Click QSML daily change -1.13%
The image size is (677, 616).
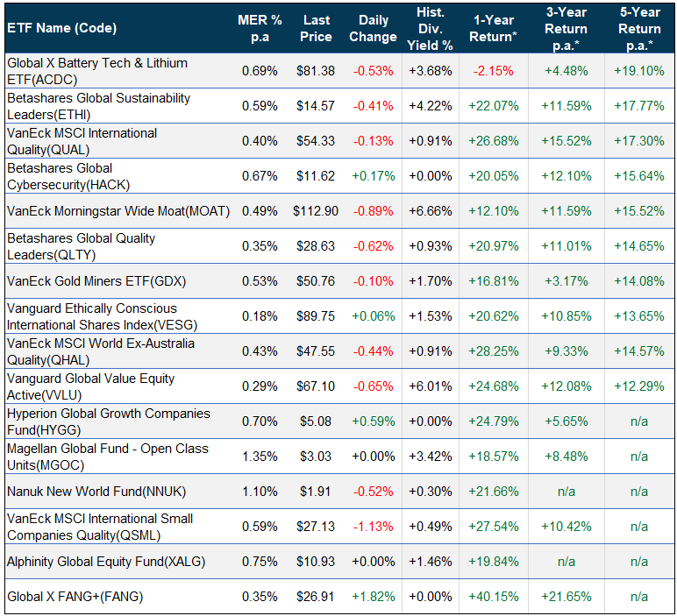(373, 527)
